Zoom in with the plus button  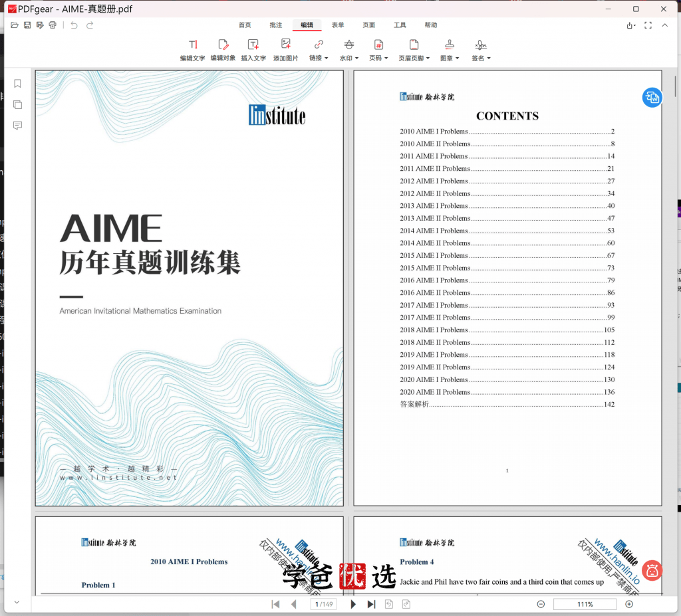(x=629, y=604)
